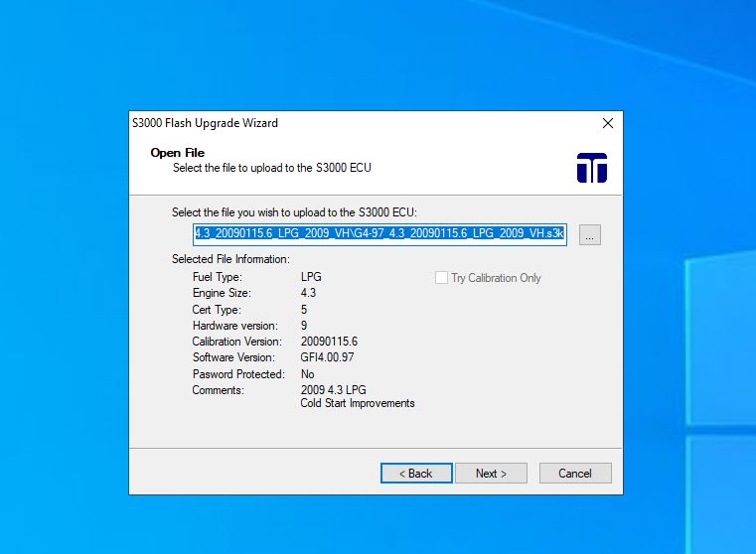Click the Engine Size value 4.3
This screenshot has height=554, width=756.
[x=309, y=293]
